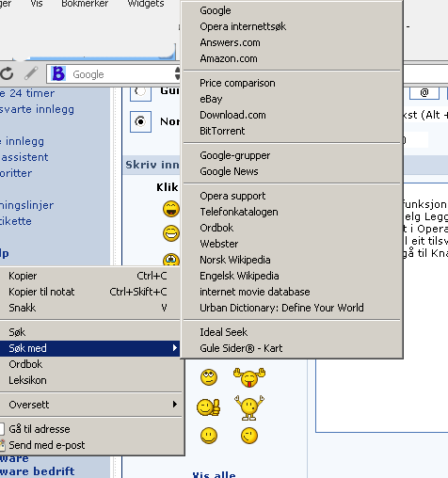Insert the big grin smiley

171,233
